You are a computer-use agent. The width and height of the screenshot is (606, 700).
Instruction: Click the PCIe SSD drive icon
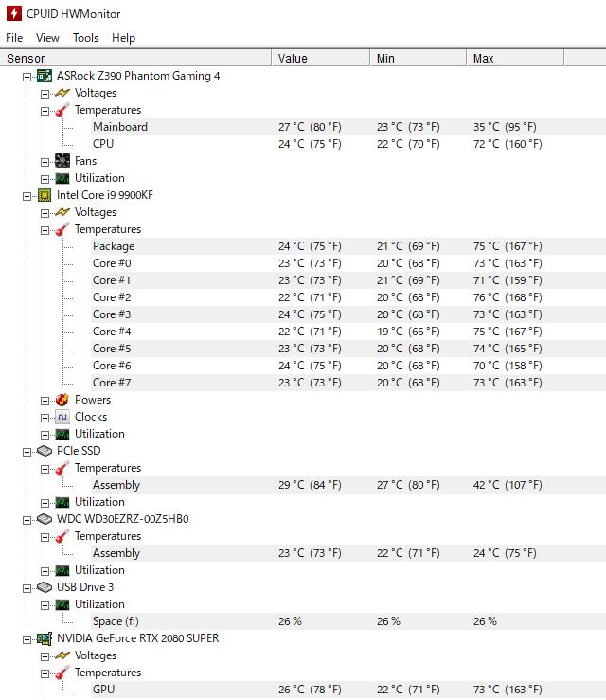click(x=45, y=451)
